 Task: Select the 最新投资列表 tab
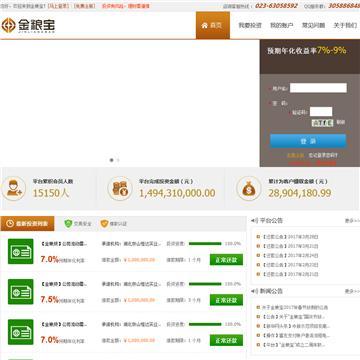coord(27,223)
